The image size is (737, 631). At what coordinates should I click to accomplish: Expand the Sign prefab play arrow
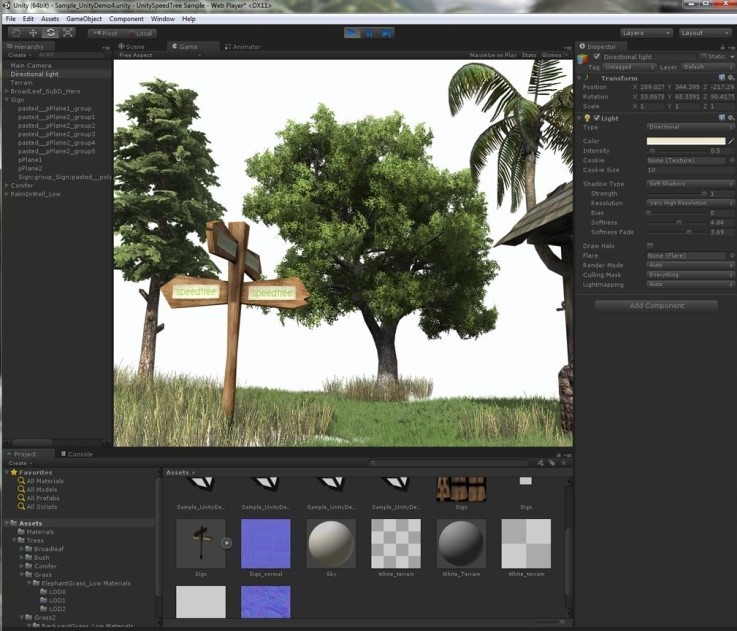pyautogui.click(x=227, y=543)
